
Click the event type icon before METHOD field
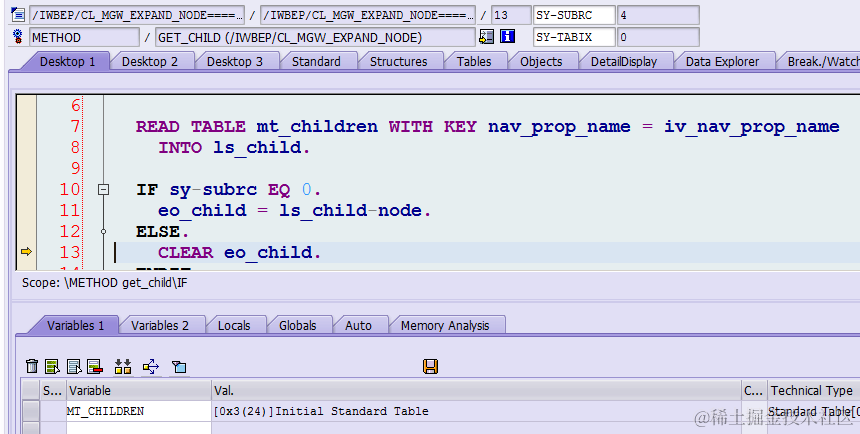[18, 37]
